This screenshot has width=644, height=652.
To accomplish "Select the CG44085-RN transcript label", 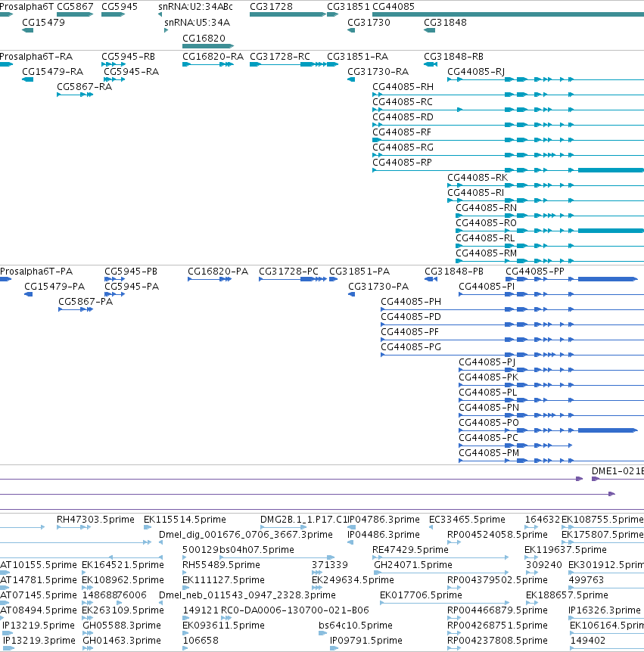I will pyautogui.click(x=487, y=207).
